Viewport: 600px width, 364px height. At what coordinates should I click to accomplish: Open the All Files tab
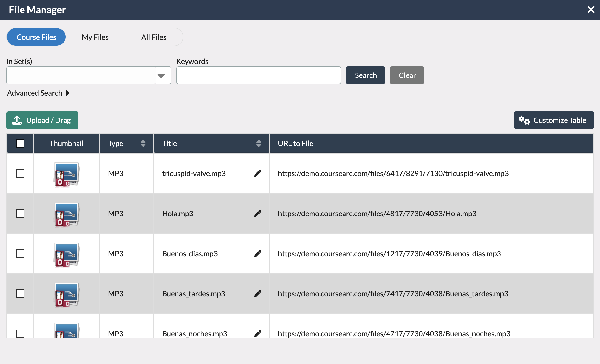click(154, 37)
